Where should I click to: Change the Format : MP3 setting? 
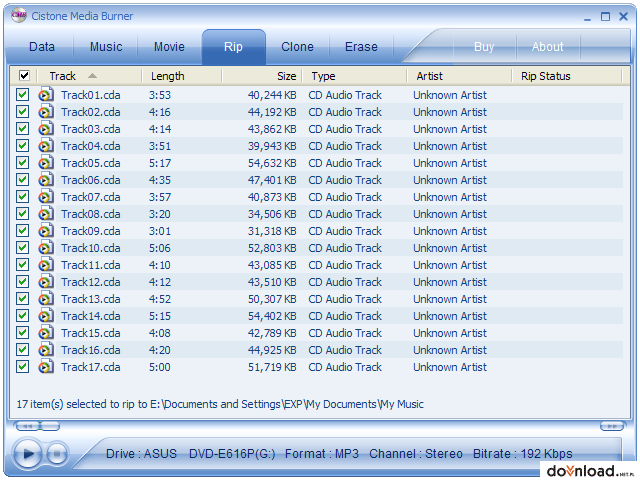(x=322, y=454)
